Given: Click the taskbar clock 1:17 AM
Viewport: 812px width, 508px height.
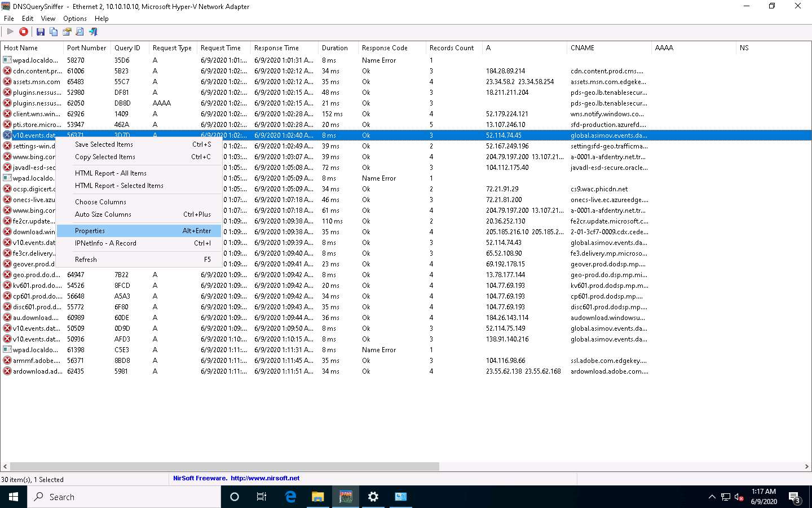Looking at the screenshot, I should [764, 497].
